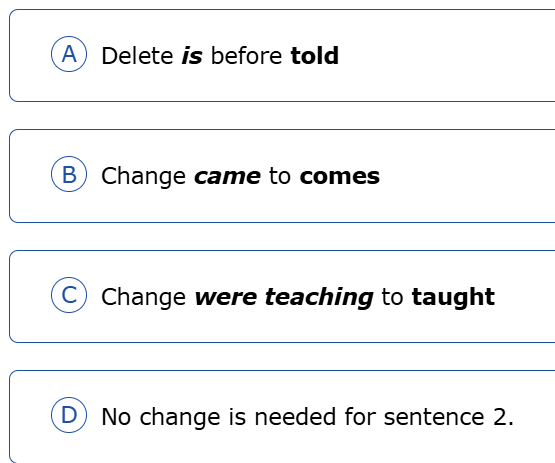The height and width of the screenshot is (463, 555).
Task: Select the circled letter D option
Action: coord(69,415)
